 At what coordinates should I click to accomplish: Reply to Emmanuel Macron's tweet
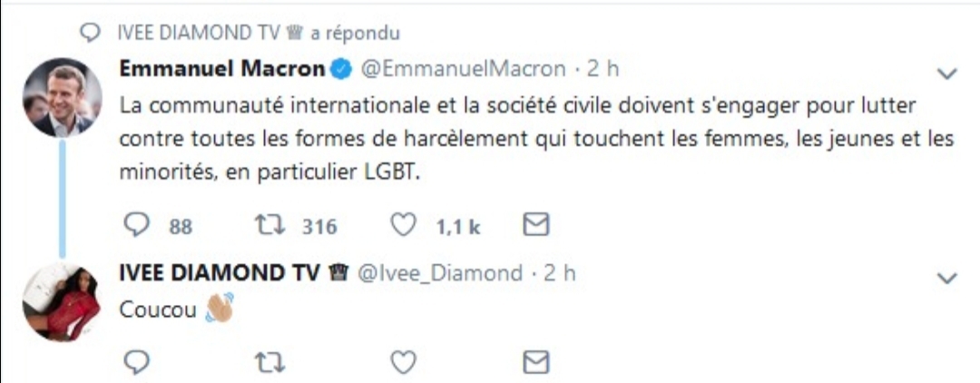pyautogui.click(x=137, y=226)
